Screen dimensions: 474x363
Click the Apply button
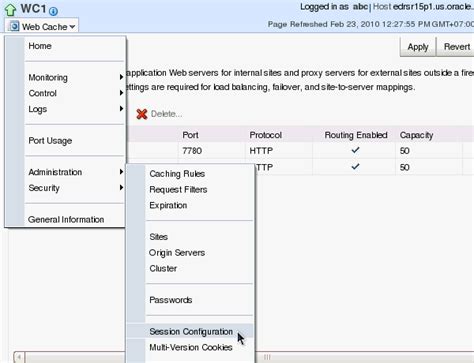tap(418, 47)
